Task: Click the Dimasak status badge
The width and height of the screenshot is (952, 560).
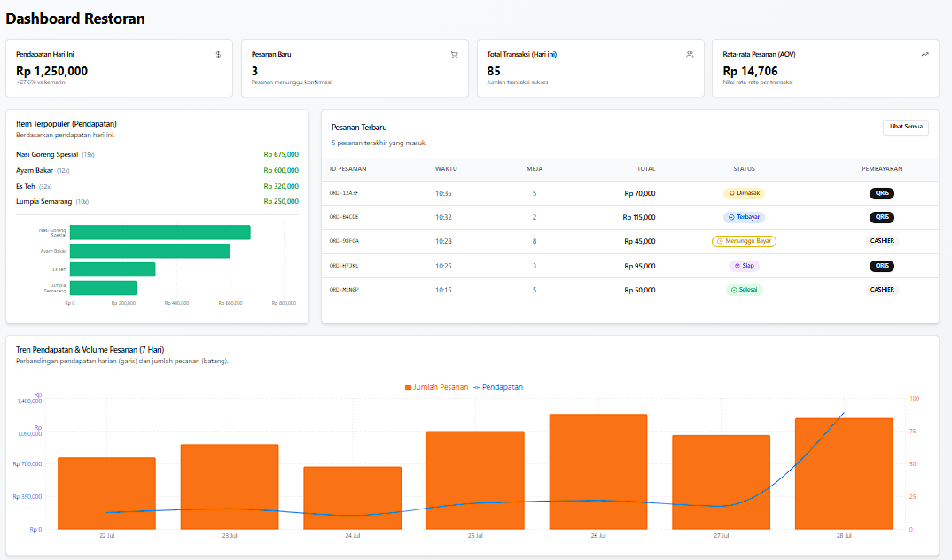Action: click(744, 193)
